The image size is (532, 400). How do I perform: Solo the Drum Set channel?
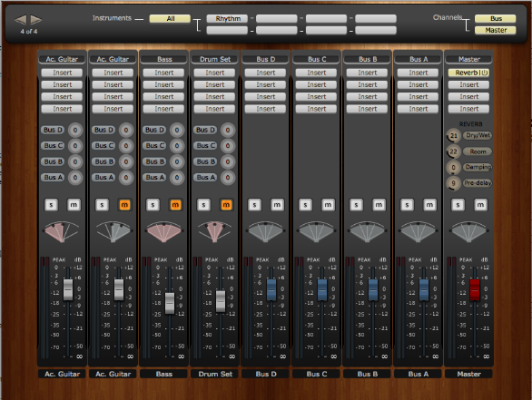tap(203, 205)
